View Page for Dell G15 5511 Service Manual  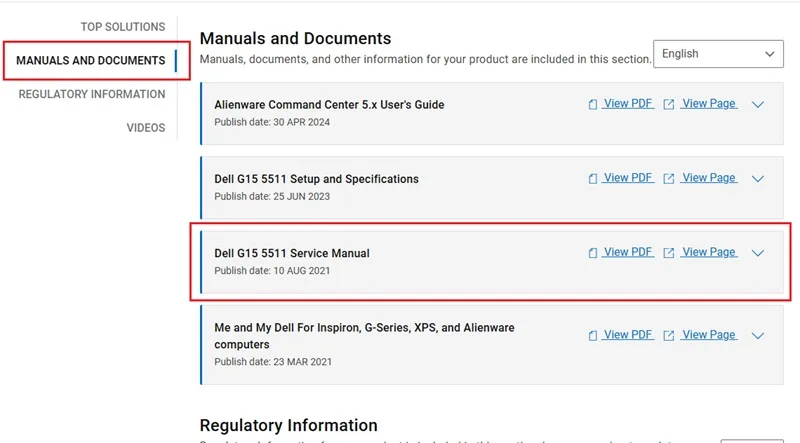click(709, 252)
